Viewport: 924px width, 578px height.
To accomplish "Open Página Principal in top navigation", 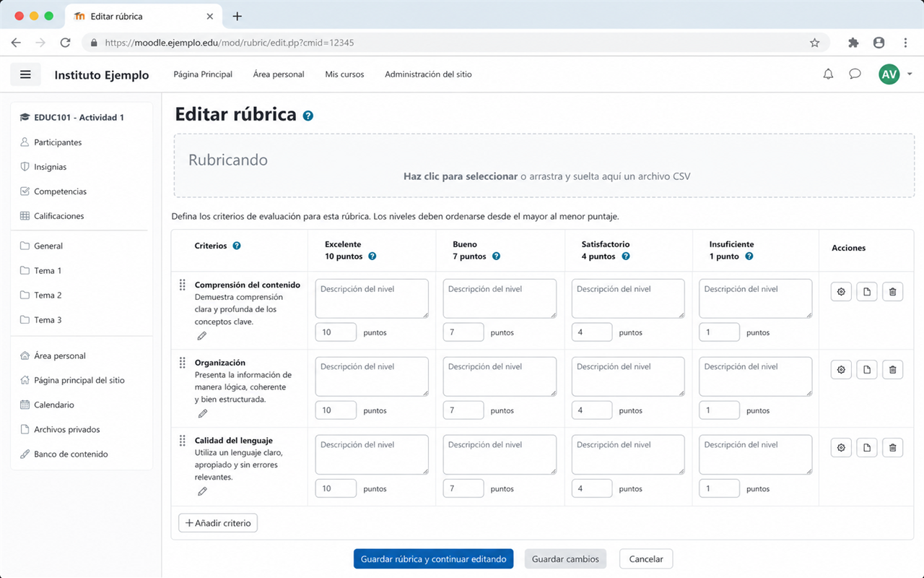I will pos(203,74).
